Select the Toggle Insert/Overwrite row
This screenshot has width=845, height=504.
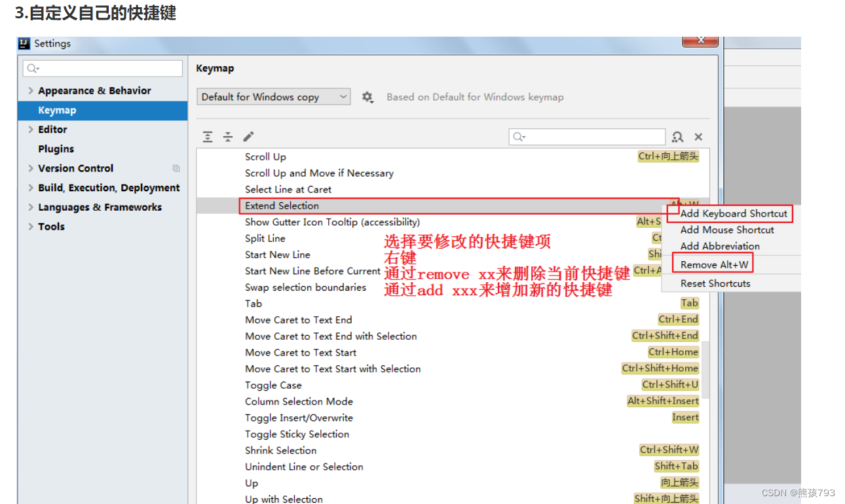click(449, 418)
